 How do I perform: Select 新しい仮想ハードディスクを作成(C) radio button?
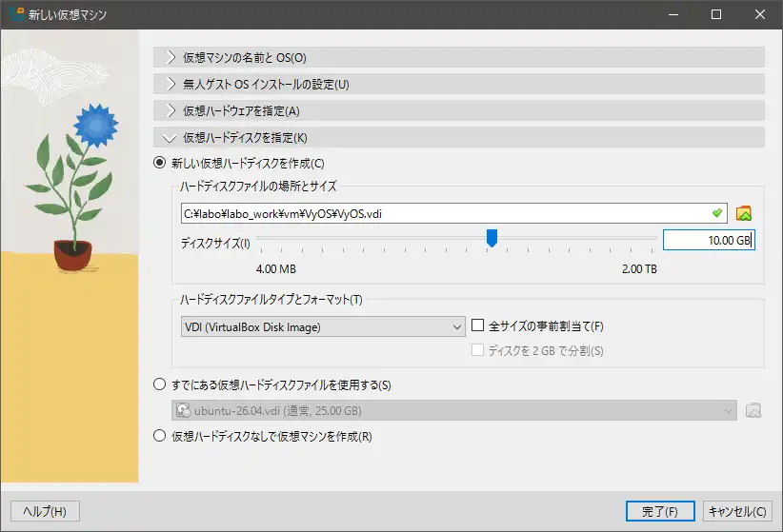(x=159, y=163)
